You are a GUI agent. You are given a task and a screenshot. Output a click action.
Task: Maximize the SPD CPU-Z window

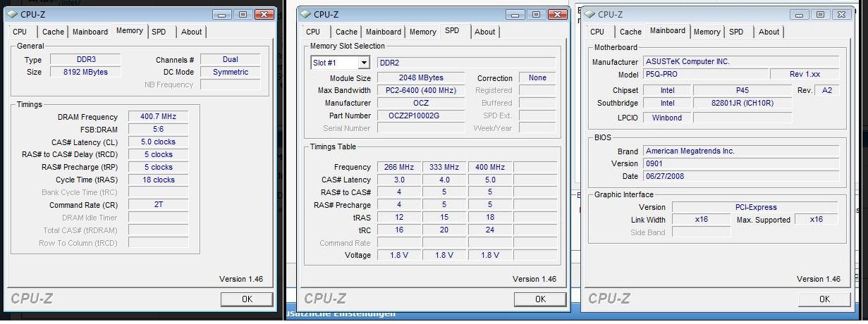pos(536,14)
